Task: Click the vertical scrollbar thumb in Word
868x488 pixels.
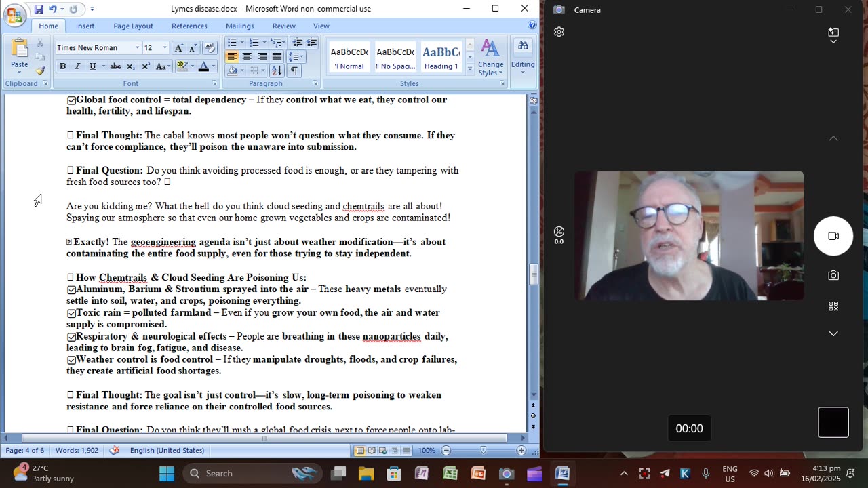Action: tap(533, 274)
